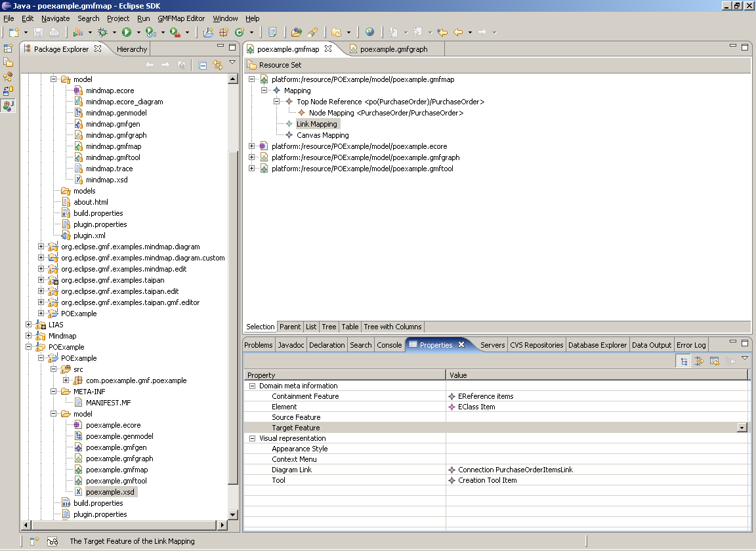Click the Last Edit Location arrow icon

[x=442, y=32]
